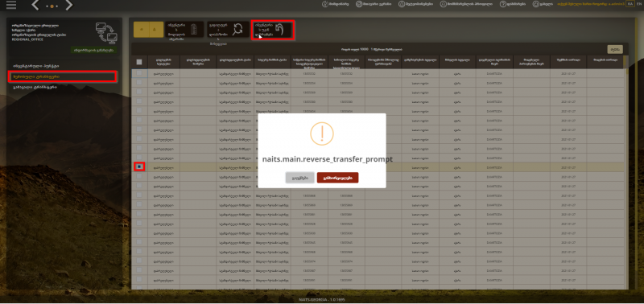Confirm the reverse transfer with dark red button

click(337, 178)
